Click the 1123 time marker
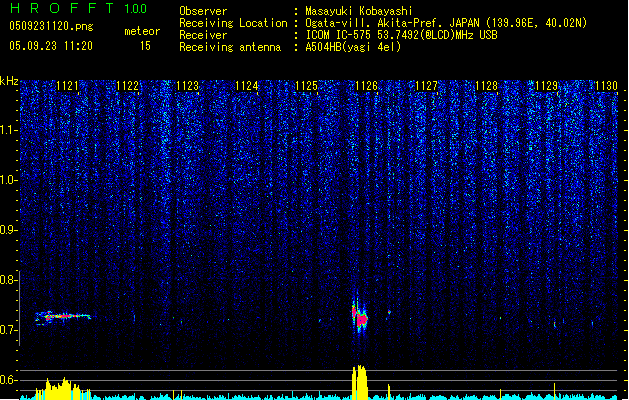Screen dimensions: 629x400 [x=187, y=86]
